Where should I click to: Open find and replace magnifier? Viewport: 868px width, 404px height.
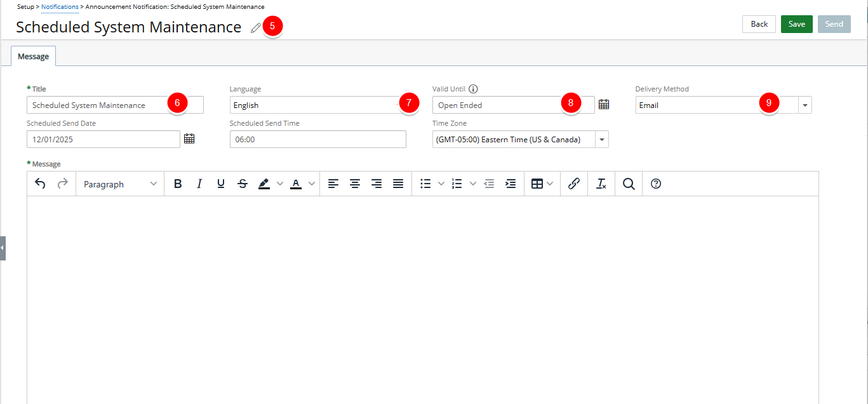(x=629, y=184)
